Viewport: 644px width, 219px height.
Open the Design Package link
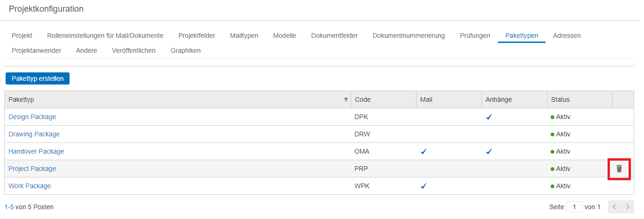tap(32, 117)
